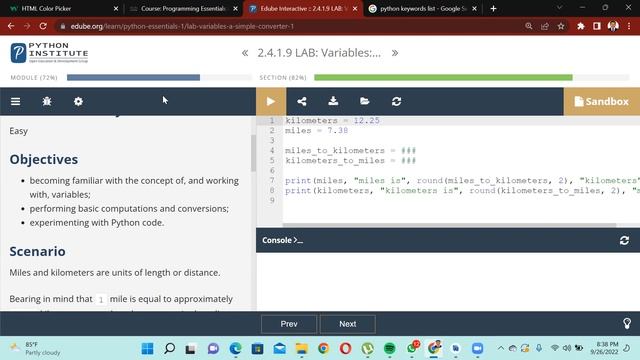The height and width of the screenshot is (360, 640).
Task: Click browser forward arrow
Action: click(27, 26)
